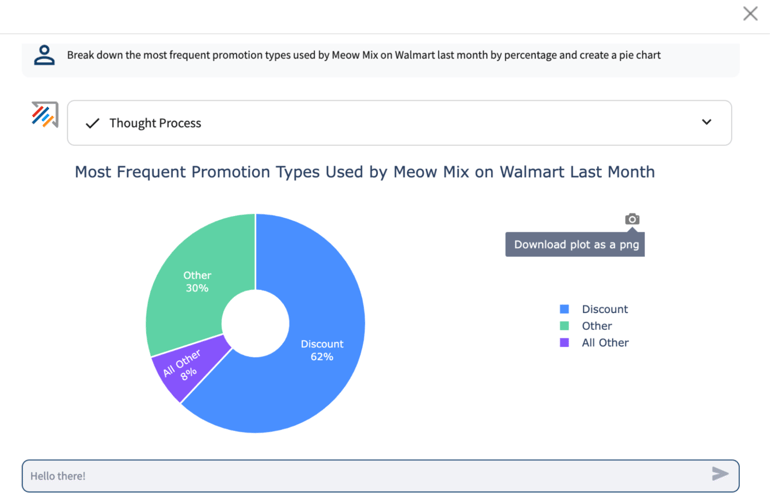Toggle the Discount legend label
The width and height of the screenshot is (770, 504).
pyautogui.click(x=605, y=309)
